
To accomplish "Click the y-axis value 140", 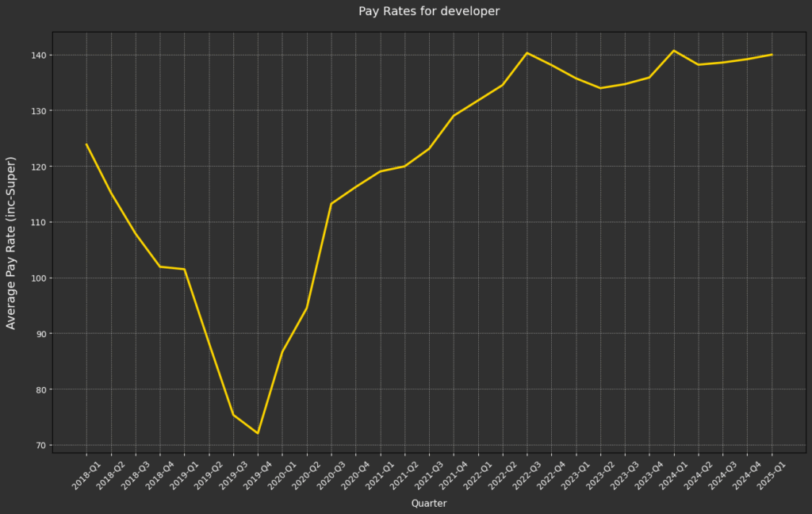I will [x=40, y=55].
